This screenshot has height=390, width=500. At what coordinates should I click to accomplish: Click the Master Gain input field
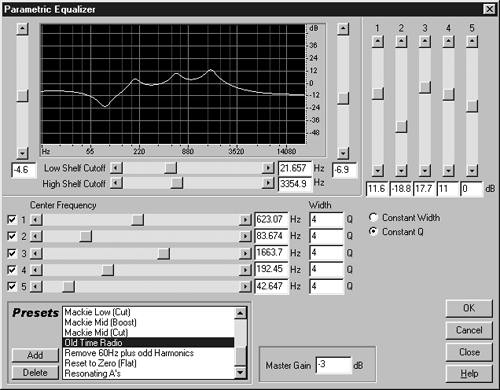point(333,365)
